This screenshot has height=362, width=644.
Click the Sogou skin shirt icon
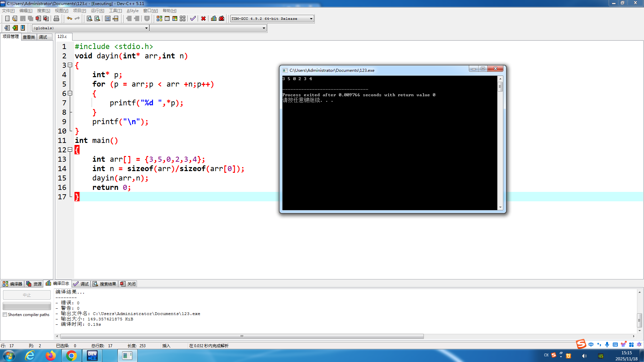point(623,345)
